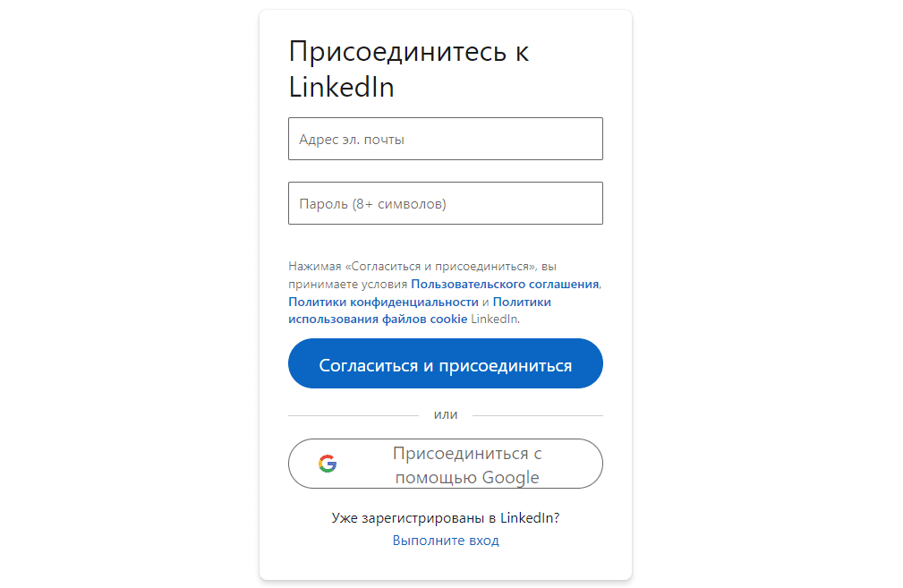Click the "Присоединитесь к LinkedIn" heading
Screen dimensions: 903x588
[x=408, y=69]
